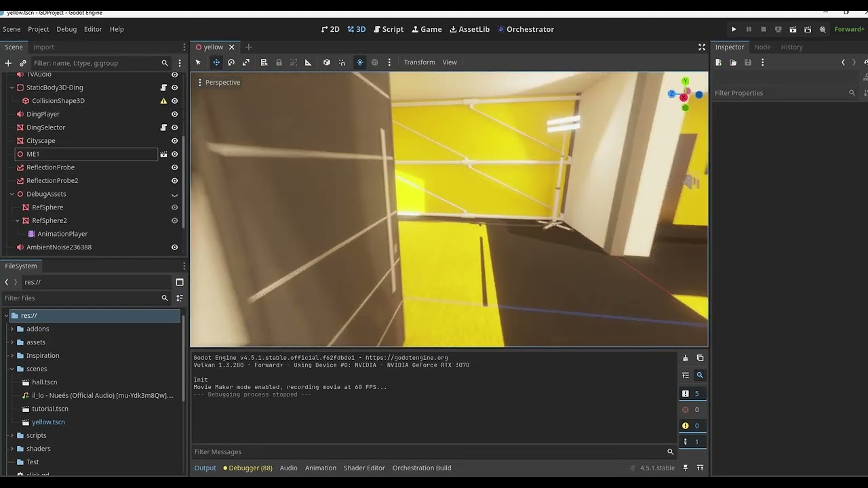
Task: Add a new node with the plus icon
Action: pyautogui.click(x=8, y=63)
